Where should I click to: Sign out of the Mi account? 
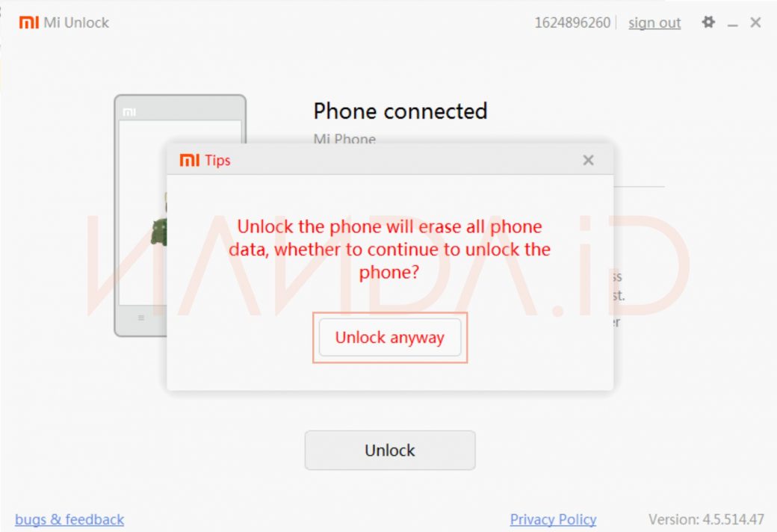coord(654,23)
